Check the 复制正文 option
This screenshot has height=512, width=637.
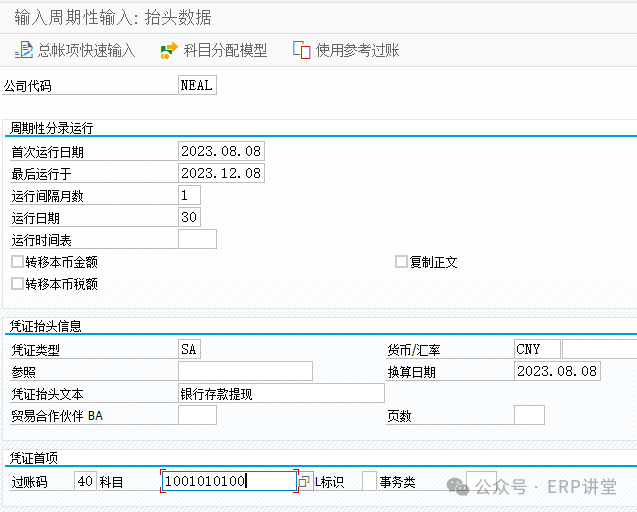401,262
